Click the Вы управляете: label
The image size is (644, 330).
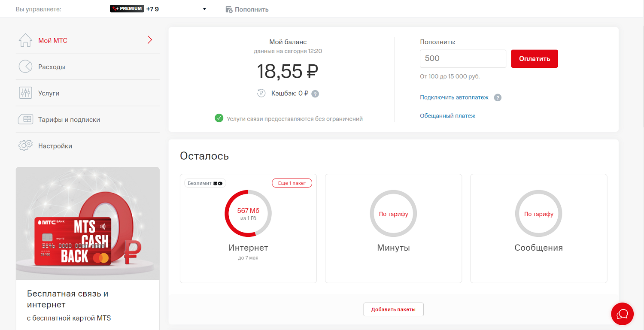point(38,9)
